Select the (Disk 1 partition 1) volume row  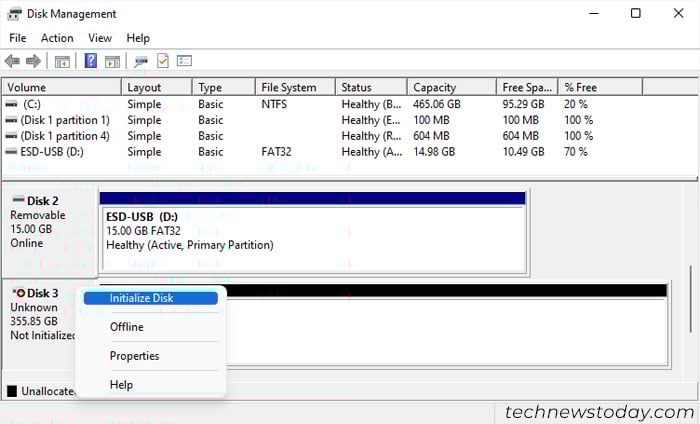[324, 120]
